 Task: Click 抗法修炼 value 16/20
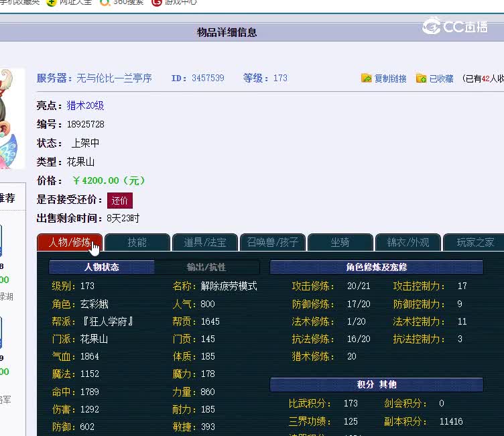click(359, 339)
